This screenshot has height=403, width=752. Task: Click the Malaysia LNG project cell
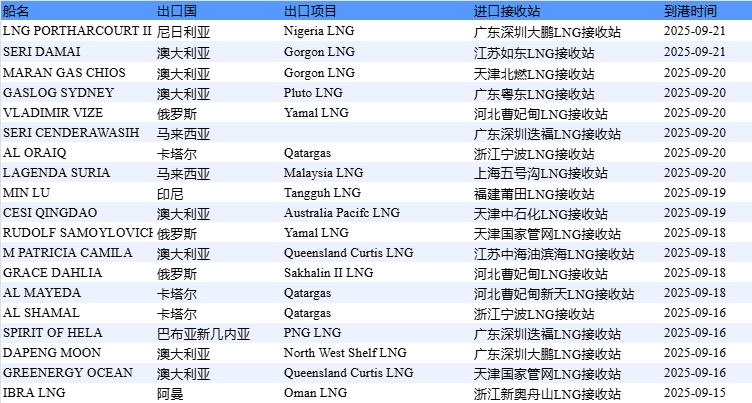tap(323, 173)
